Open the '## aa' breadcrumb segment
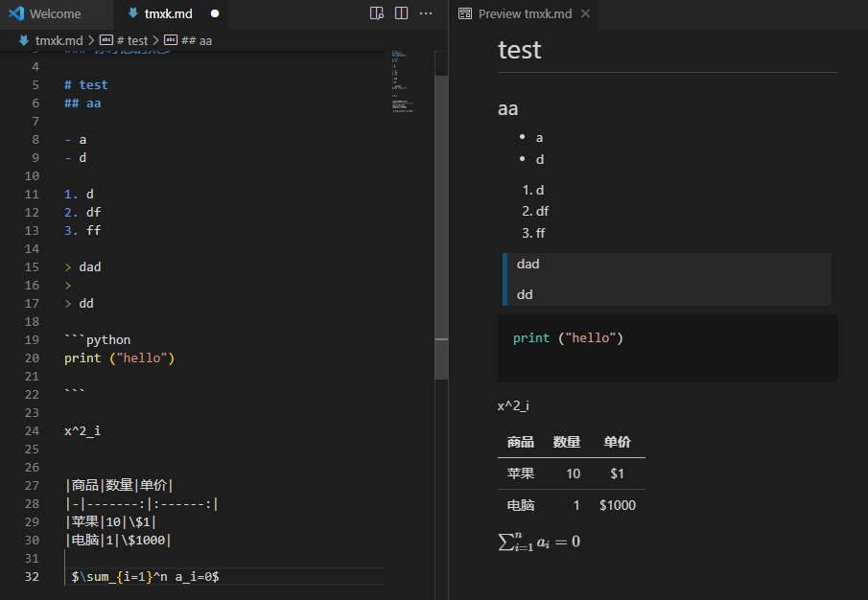Image resolution: width=868 pixels, height=600 pixels. pyautogui.click(x=197, y=40)
